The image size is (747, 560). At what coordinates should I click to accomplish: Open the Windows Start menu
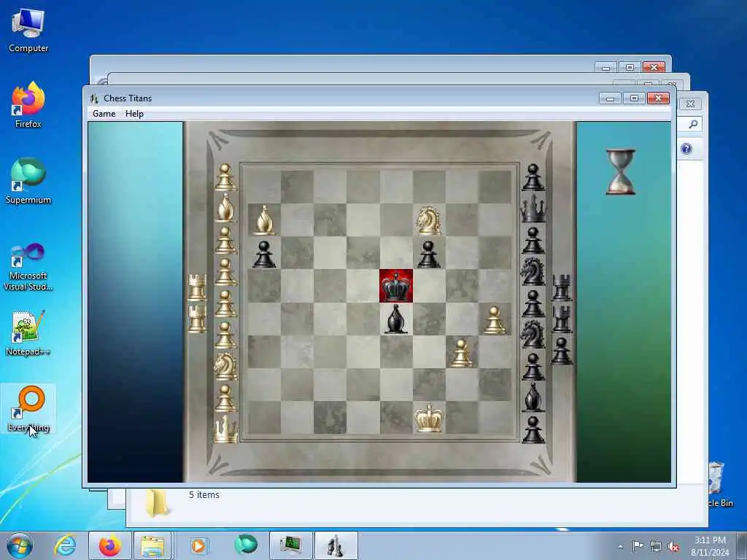20,545
